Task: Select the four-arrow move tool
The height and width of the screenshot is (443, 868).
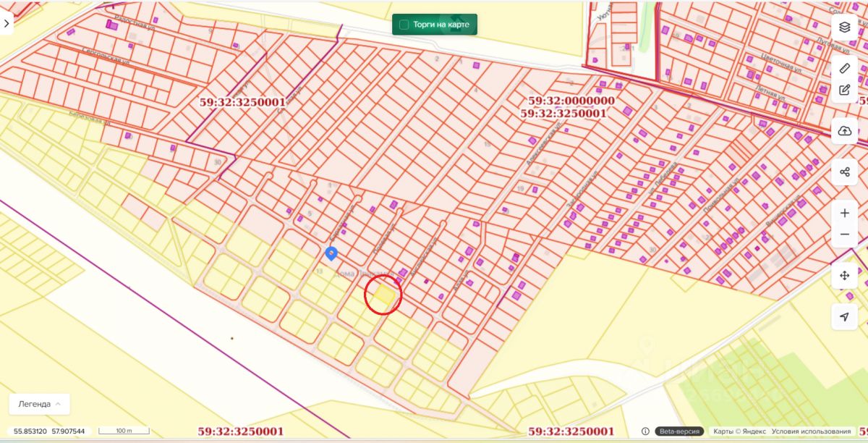Action: coord(844,276)
